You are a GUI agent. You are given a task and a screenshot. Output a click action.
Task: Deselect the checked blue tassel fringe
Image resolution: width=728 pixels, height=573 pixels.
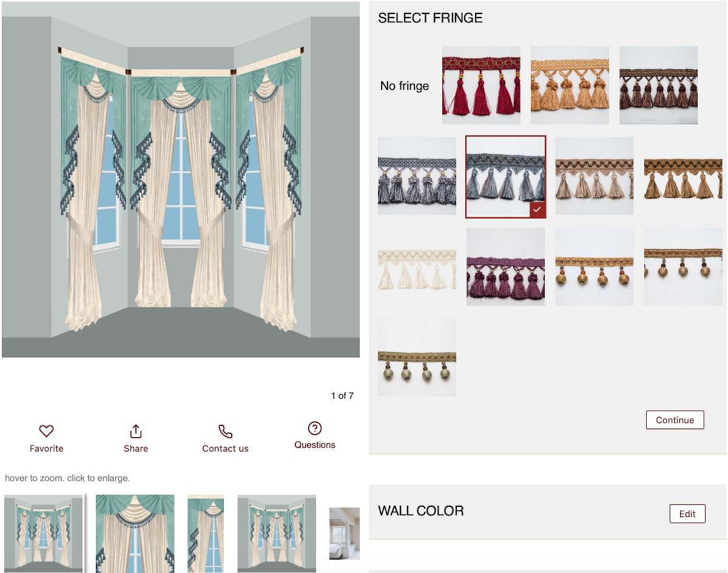(506, 177)
